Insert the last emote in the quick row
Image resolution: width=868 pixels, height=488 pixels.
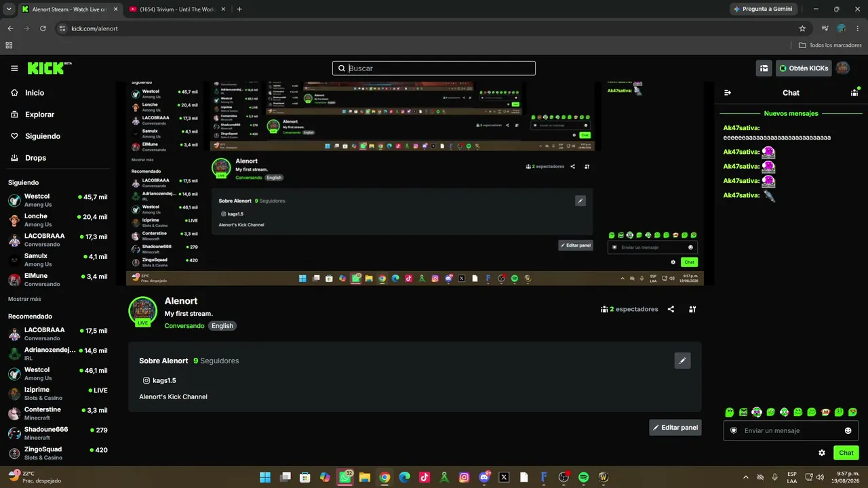click(x=853, y=412)
